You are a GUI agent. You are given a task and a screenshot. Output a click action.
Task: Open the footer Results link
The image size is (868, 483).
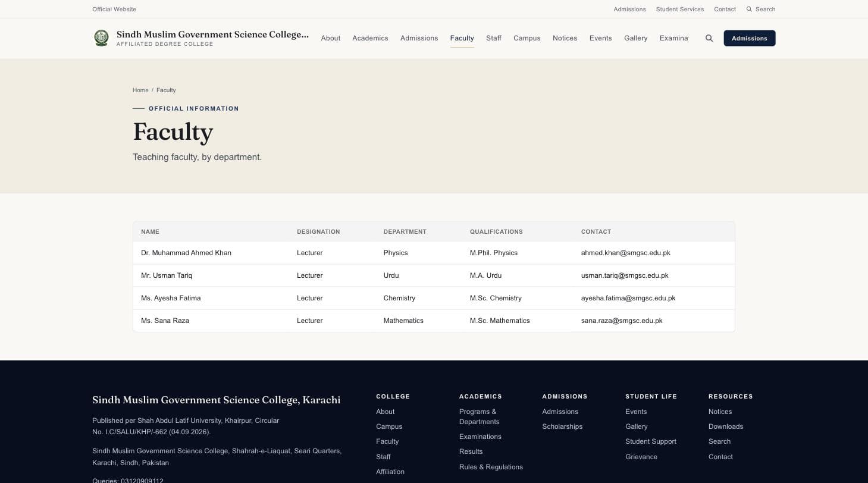471,451
